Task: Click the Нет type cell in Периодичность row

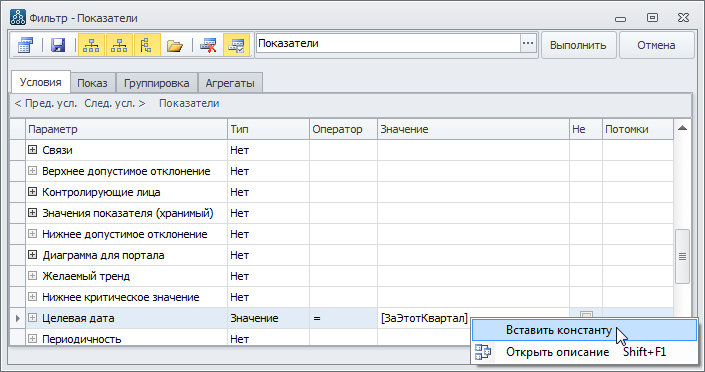Action: [268, 338]
